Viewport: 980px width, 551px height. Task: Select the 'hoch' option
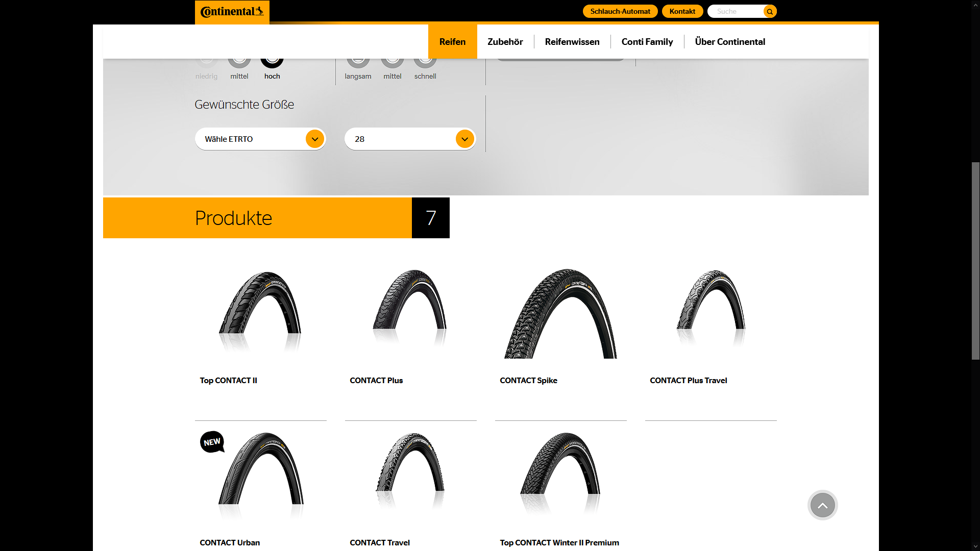click(272, 69)
